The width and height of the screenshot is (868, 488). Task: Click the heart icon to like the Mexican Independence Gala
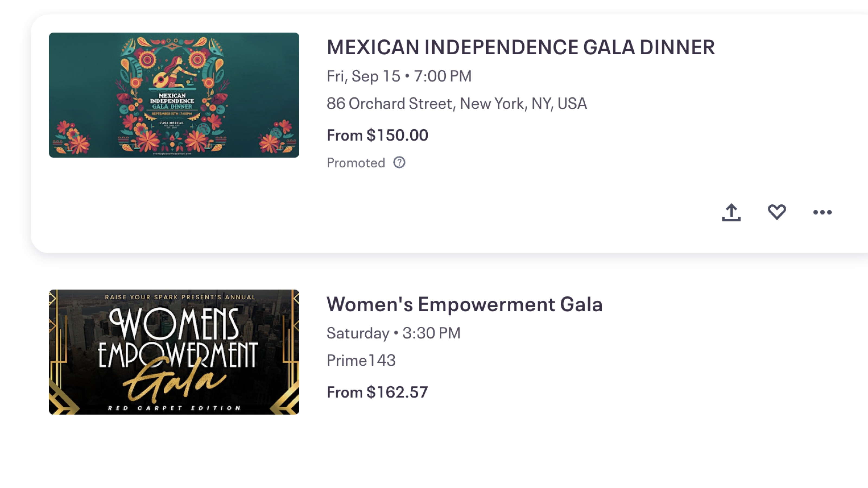(x=777, y=212)
